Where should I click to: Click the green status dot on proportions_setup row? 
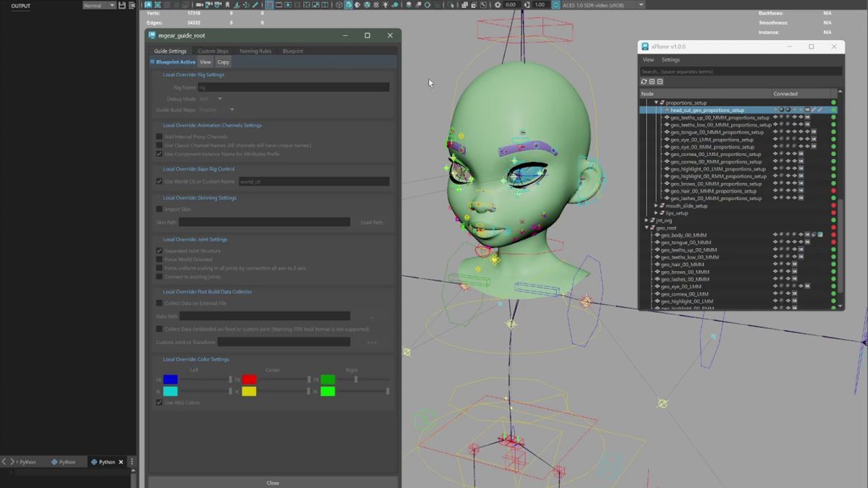[x=833, y=103]
